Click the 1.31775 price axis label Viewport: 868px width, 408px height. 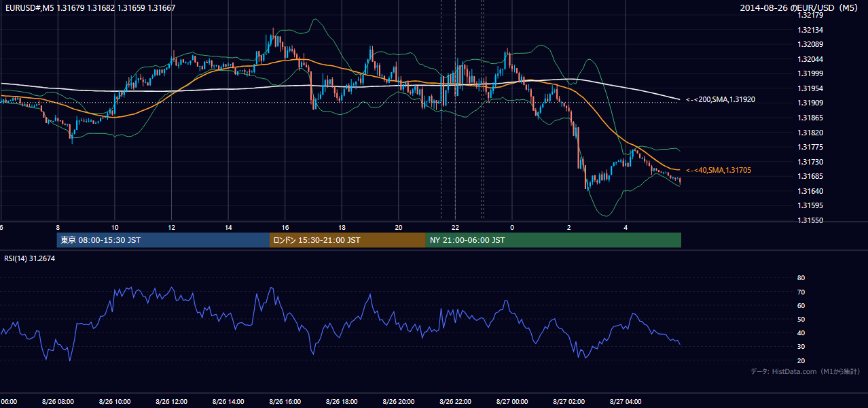coord(810,147)
